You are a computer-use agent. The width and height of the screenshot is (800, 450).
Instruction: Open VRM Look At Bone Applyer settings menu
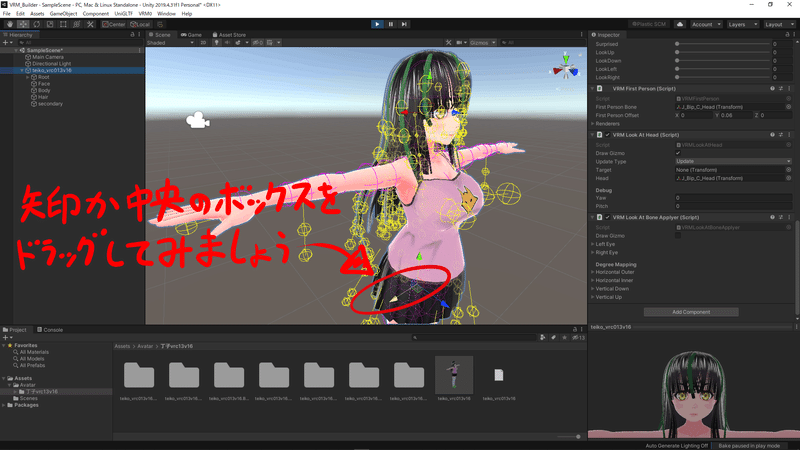[x=789, y=217]
